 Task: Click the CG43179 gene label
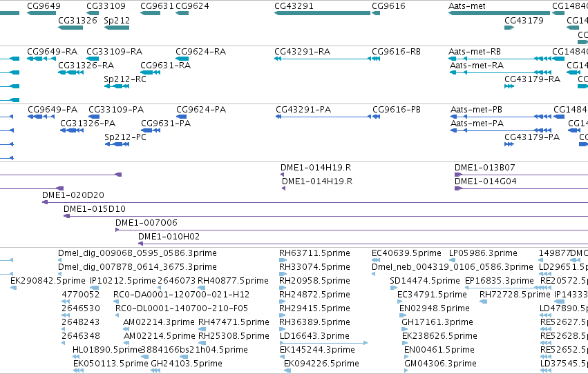524,20
